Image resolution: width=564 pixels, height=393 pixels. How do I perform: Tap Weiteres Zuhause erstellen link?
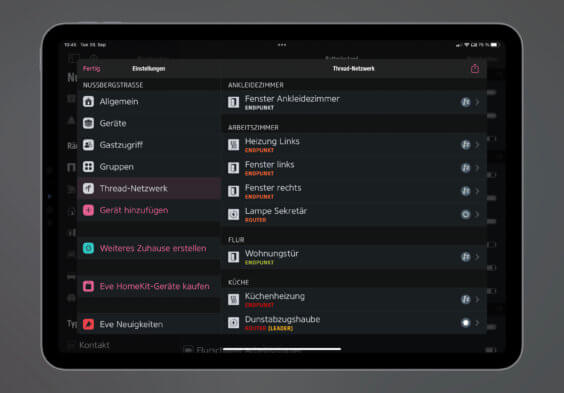tap(153, 248)
